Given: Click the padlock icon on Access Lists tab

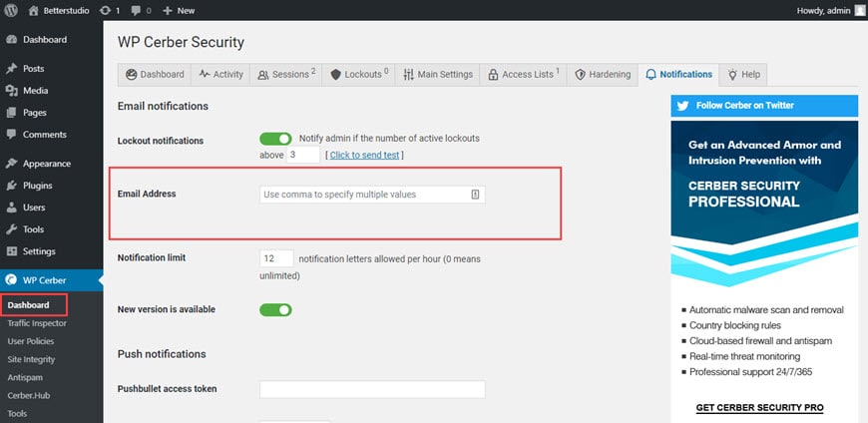Looking at the screenshot, I should pos(493,75).
